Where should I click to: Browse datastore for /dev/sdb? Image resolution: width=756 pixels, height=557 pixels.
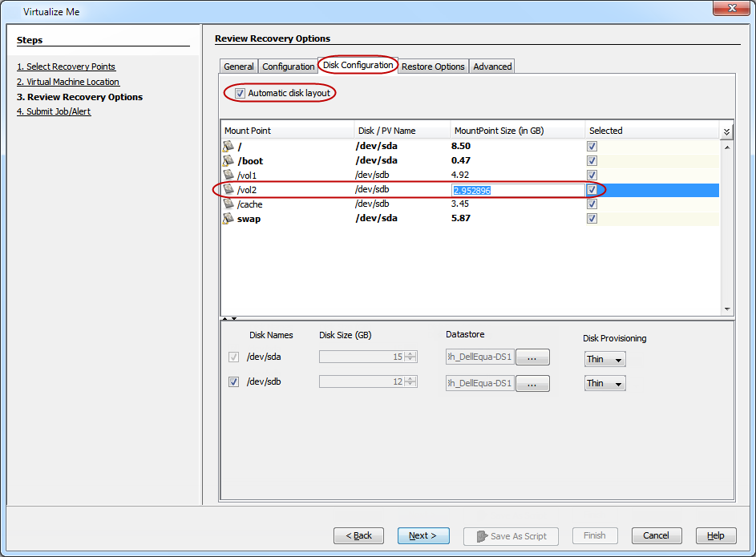532,384
